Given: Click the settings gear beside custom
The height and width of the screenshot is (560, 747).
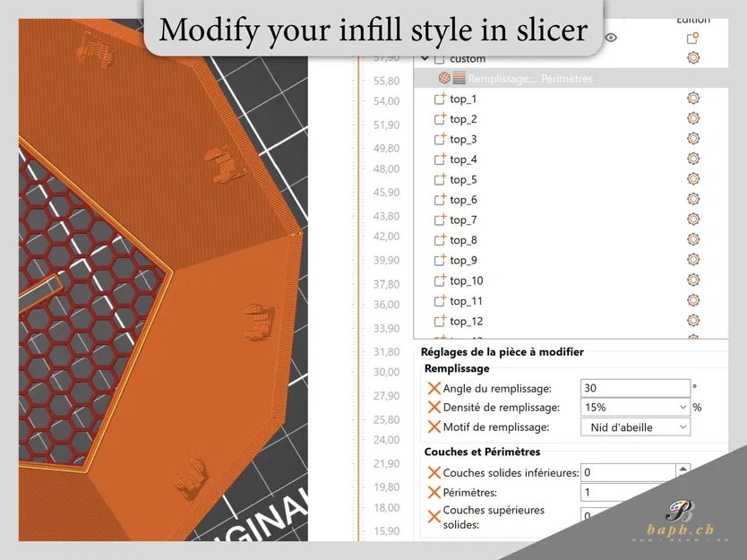Looking at the screenshot, I should 693,58.
